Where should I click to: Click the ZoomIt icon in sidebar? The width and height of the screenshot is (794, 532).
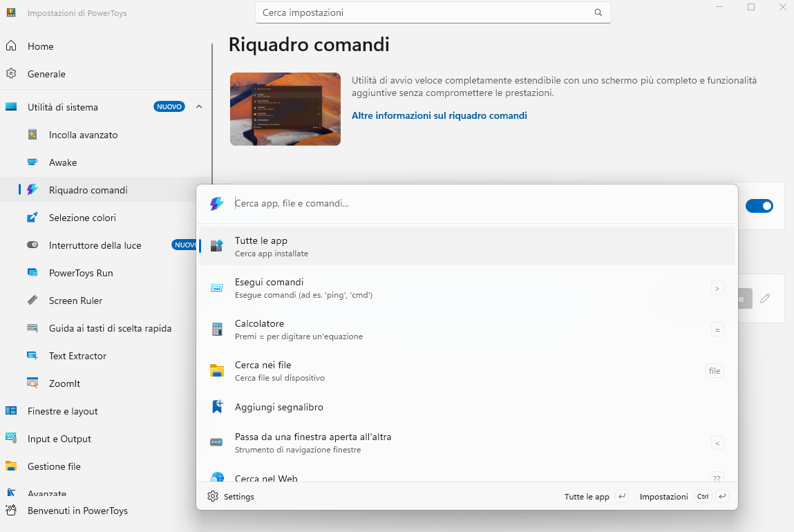coord(32,383)
